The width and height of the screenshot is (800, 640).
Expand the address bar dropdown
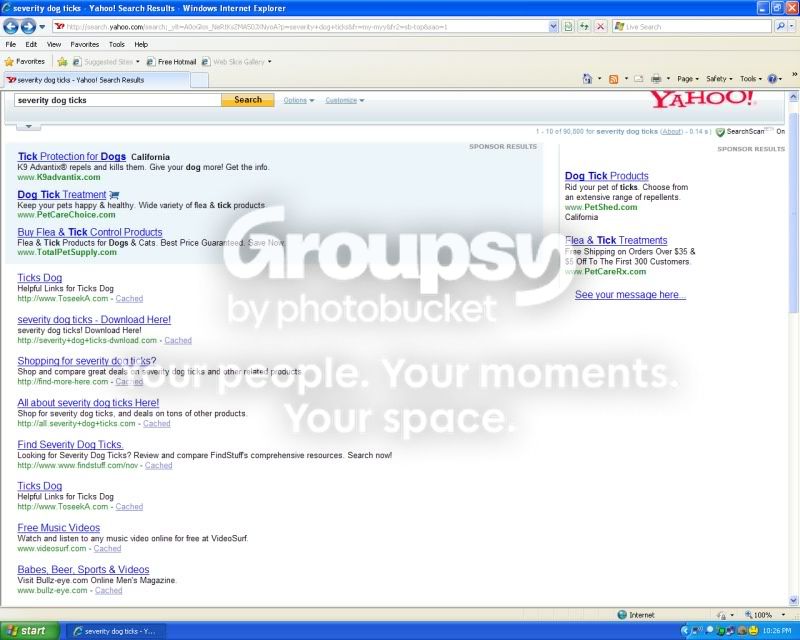tap(553, 27)
